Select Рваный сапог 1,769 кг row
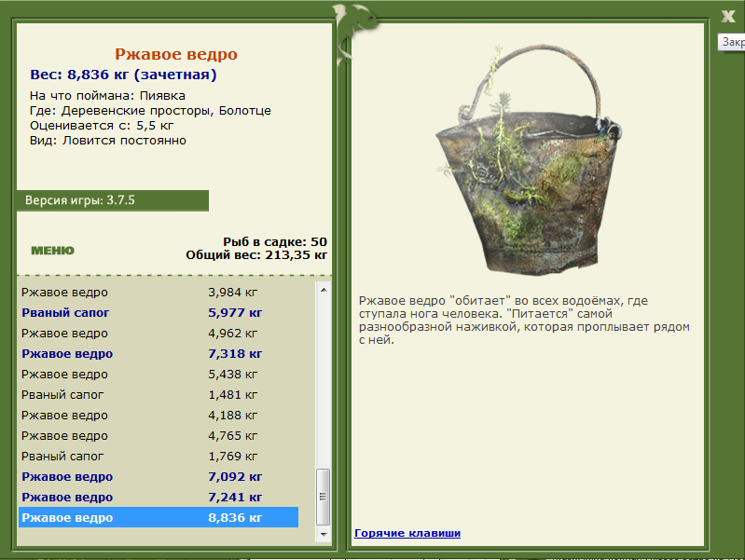The width and height of the screenshot is (745, 560). pos(159,456)
